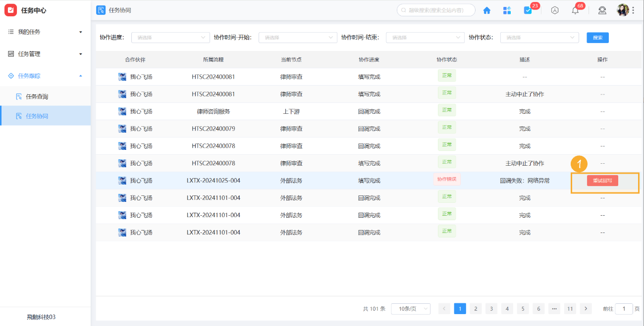Screen dimensions: 644x326
Task: Jump to page 11 in pagination
Action: click(x=570, y=308)
